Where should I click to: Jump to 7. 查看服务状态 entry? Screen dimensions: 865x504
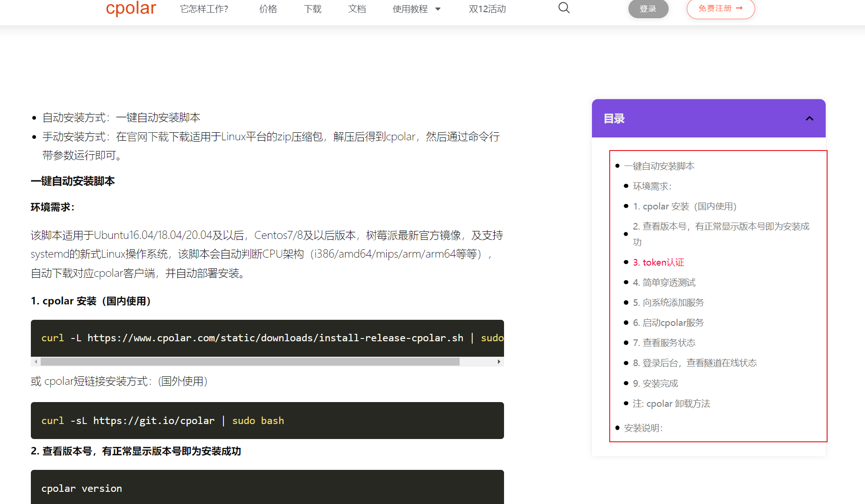coord(664,343)
